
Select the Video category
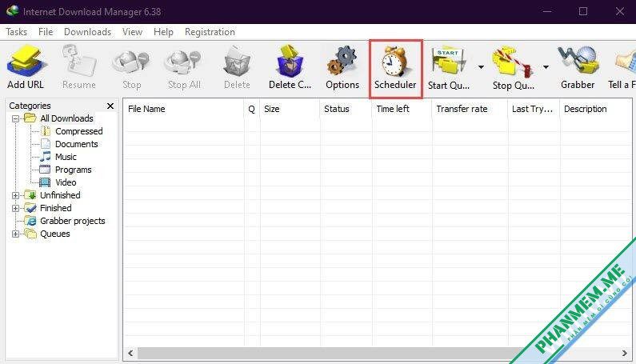[x=66, y=182]
